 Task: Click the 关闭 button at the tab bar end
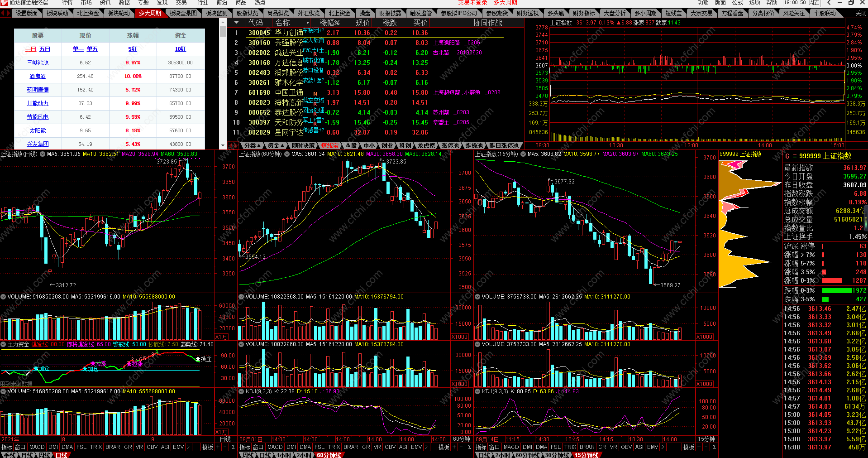click(x=860, y=13)
